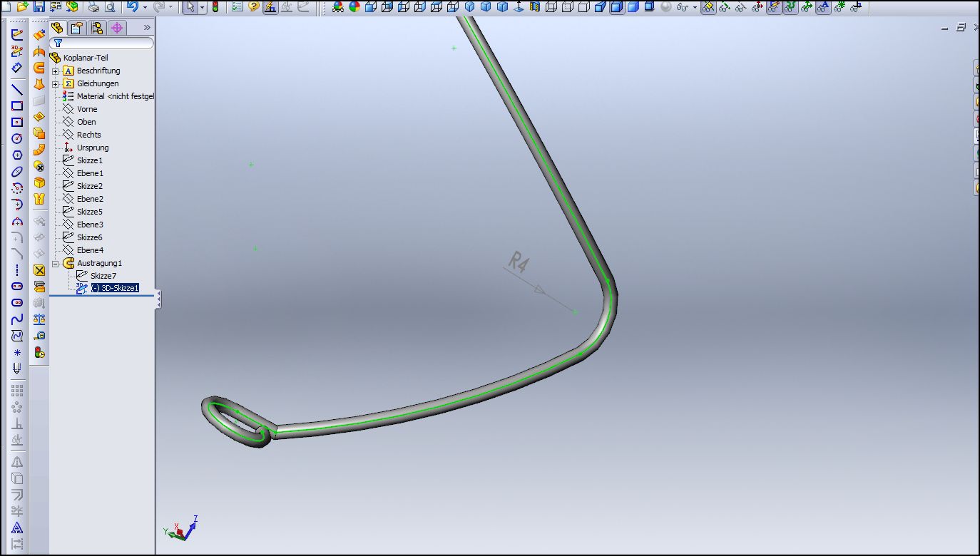Open the Select tool dropdown arrow

click(x=202, y=7)
